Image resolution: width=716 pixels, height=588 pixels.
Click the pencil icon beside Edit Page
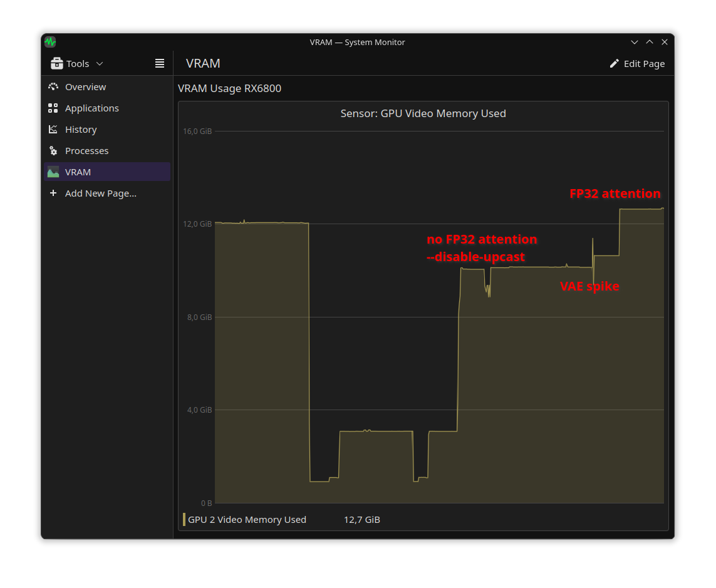coord(613,63)
